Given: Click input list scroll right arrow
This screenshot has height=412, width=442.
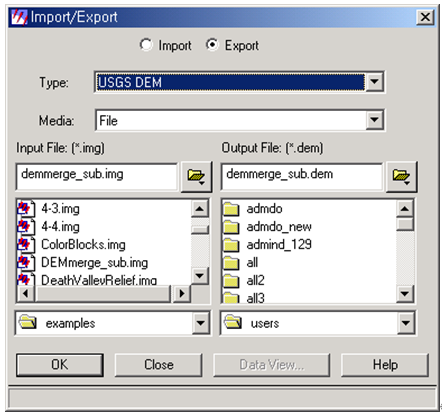Looking at the screenshot, I should coord(182,294).
